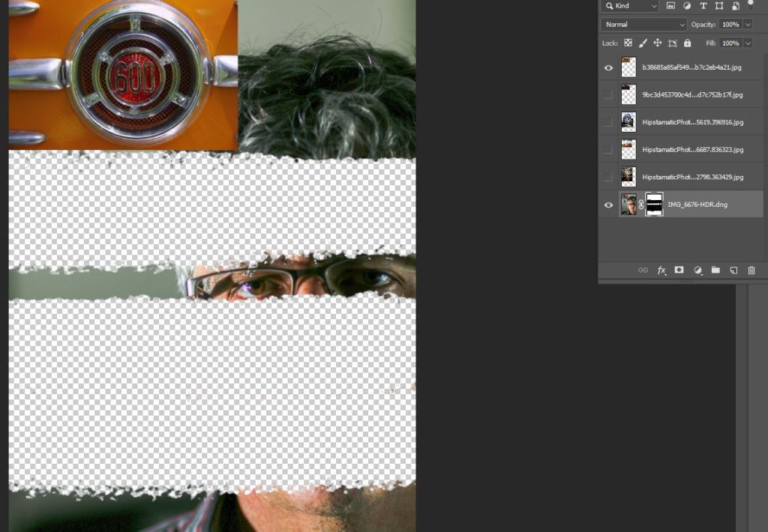The image size is (768, 532).
Task: Select the HipstamaticPhot...5619.396916.jpg layer
Action: pos(692,122)
